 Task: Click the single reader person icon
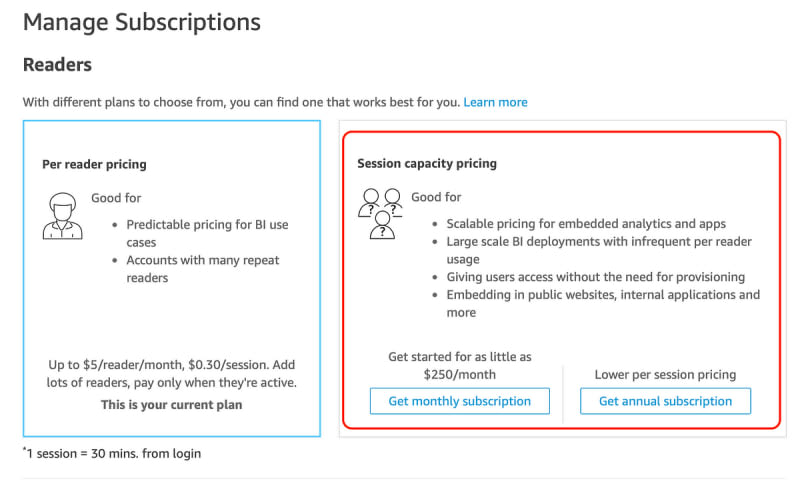[62, 215]
